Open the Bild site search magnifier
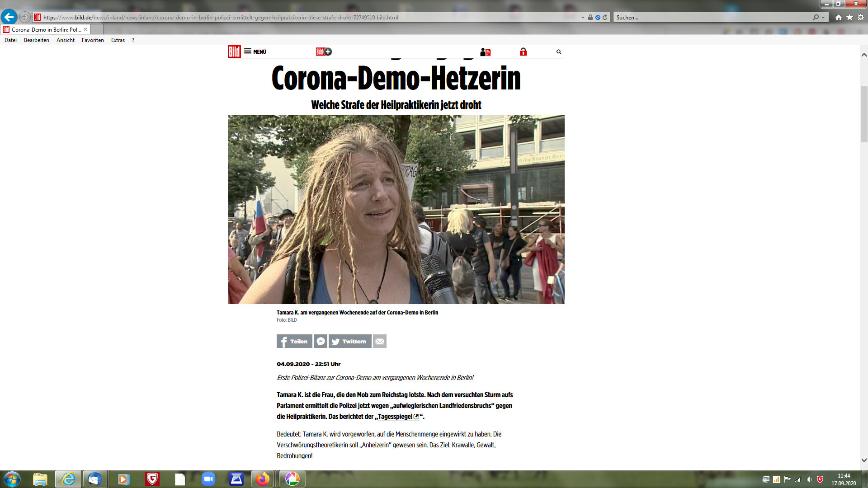 point(559,52)
